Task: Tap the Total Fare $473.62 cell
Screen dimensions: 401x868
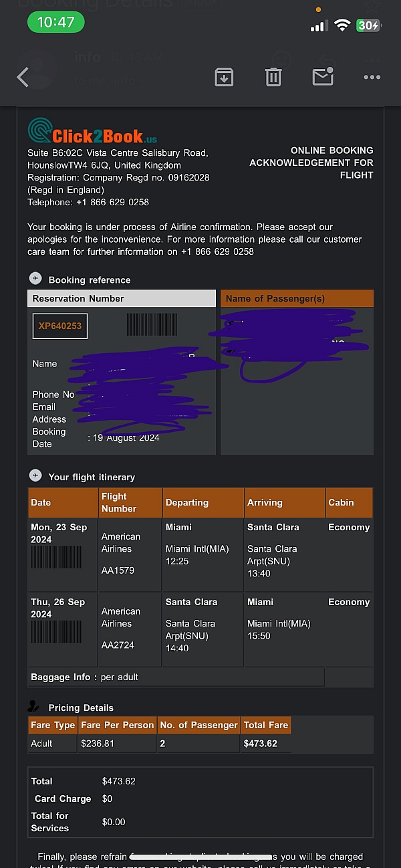Action: 265,743
